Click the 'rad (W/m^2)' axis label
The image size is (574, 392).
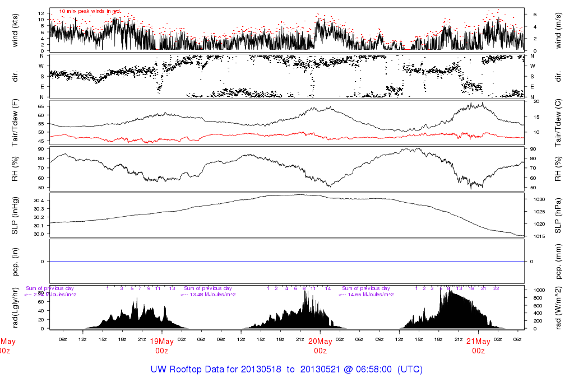tap(558, 307)
